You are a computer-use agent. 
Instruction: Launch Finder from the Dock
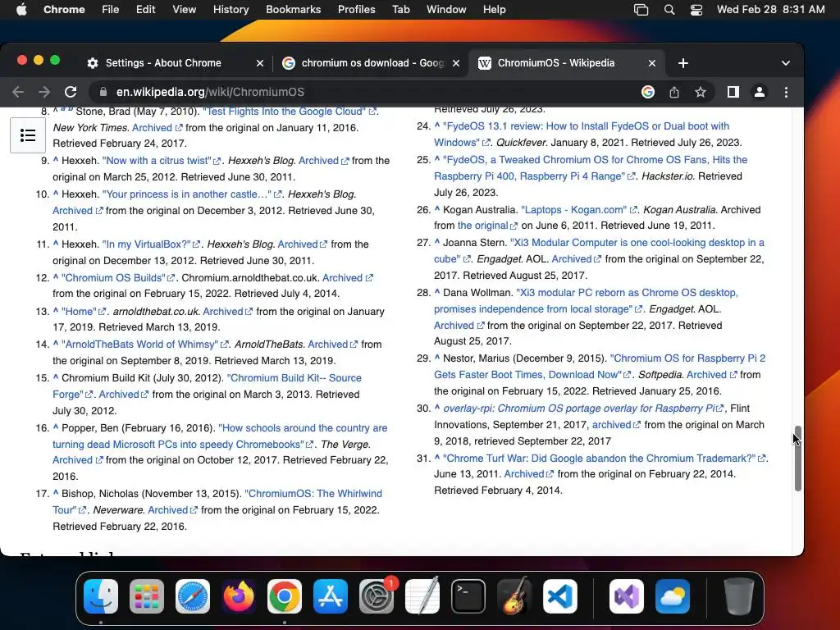click(101, 596)
